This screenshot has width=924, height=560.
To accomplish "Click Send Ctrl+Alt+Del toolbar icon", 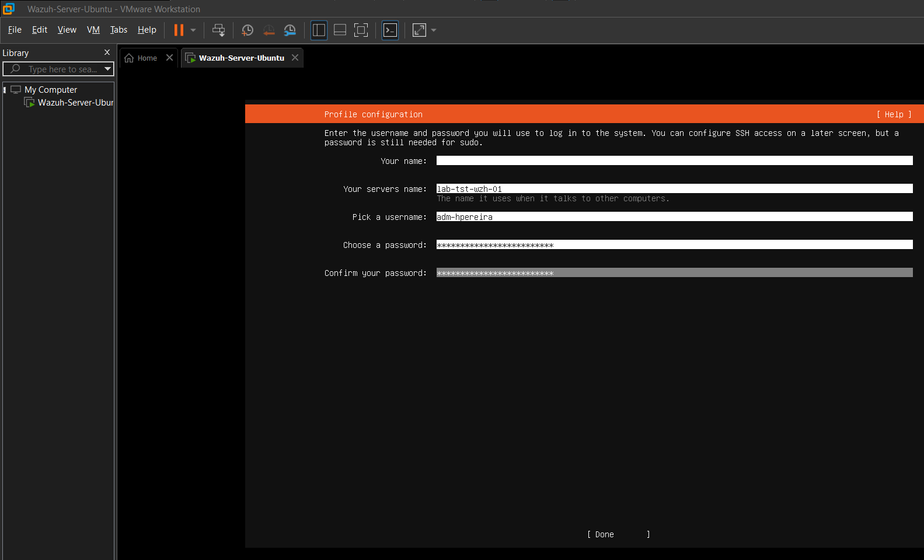I will click(219, 30).
